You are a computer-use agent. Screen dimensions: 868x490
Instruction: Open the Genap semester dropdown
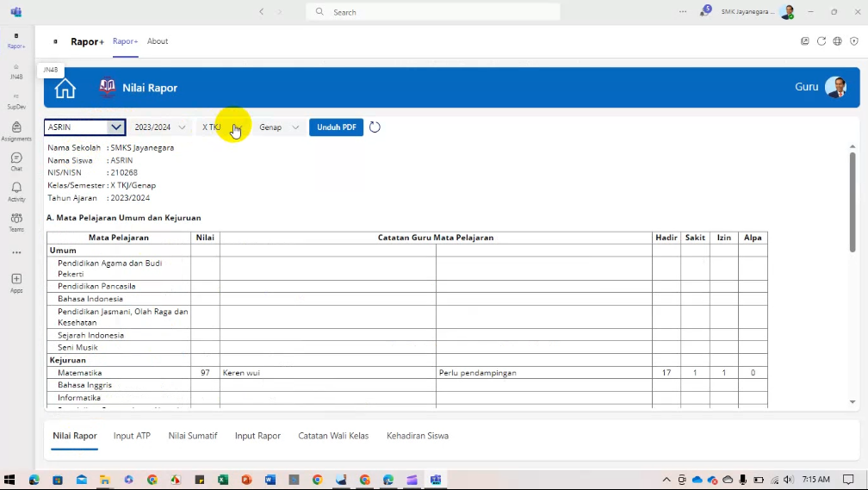coord(279,127)
